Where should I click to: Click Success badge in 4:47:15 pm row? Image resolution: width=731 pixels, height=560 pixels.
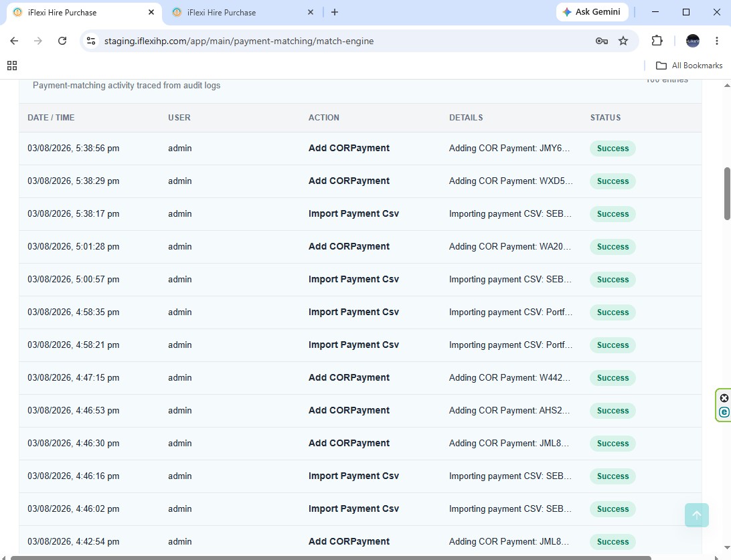tap(613, 378)
